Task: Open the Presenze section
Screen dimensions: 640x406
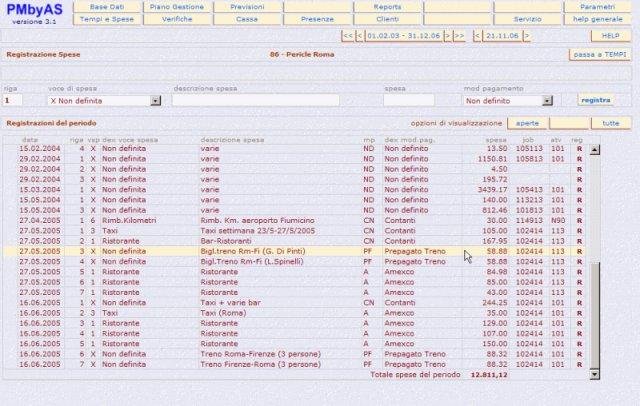Action: pyautogui.click(x=317, y=19)
